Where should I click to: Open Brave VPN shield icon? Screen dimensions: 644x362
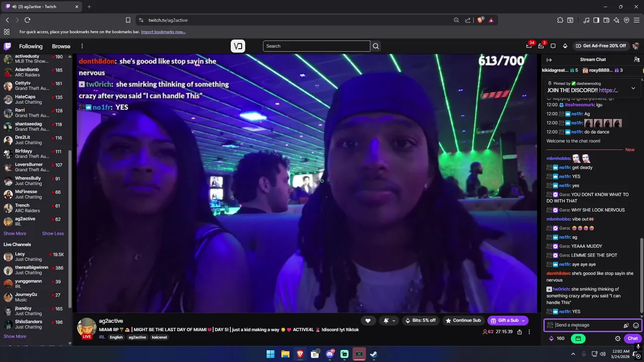tap(626, 20)
